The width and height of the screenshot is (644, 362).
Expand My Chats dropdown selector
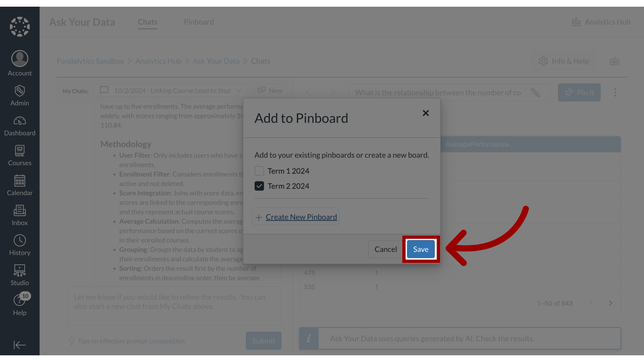(238, 90)
